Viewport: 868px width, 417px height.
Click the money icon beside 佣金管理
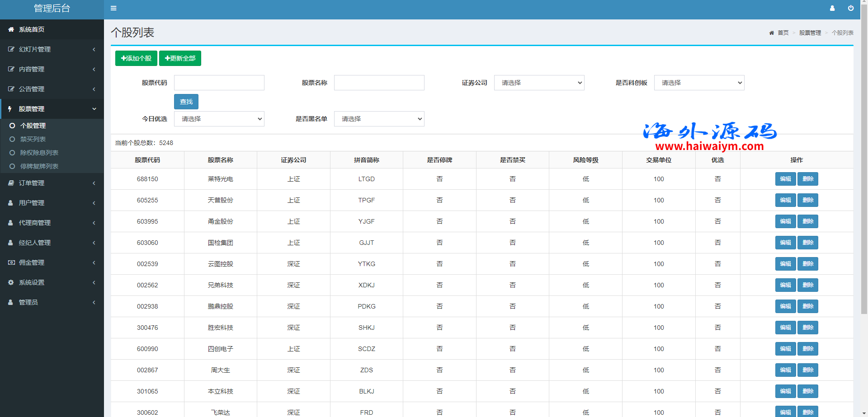pos(11,262)
